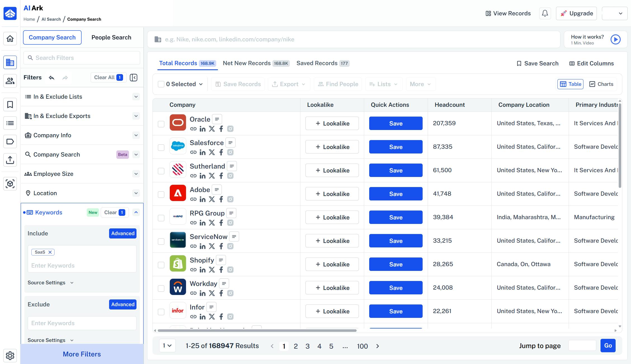
Task: Remove the SaaS keyword chip
Action: tap(50, 252)
